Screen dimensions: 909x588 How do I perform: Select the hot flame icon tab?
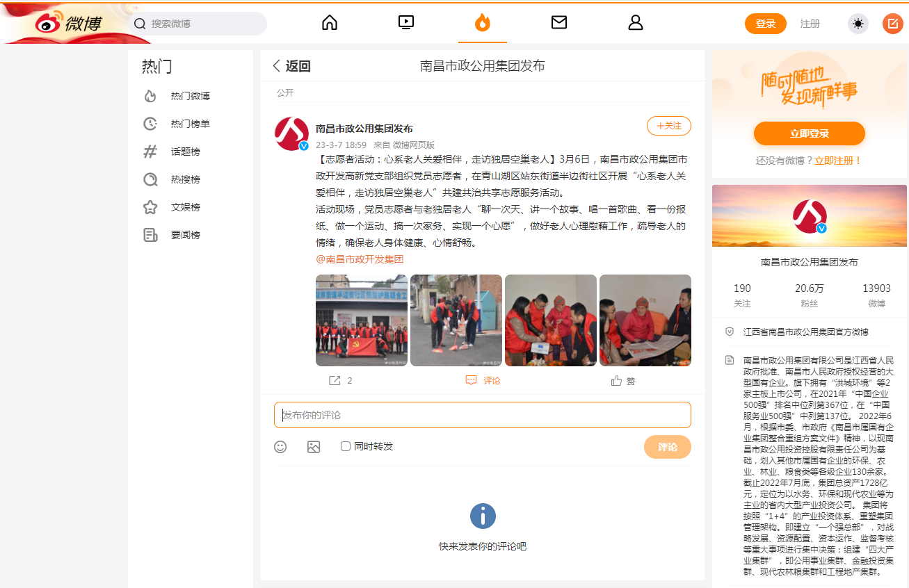click(483, 23)
